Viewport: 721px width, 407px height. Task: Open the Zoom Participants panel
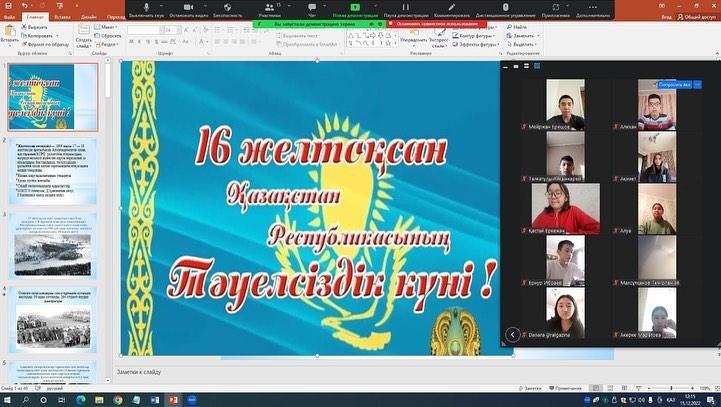(269, 10)
